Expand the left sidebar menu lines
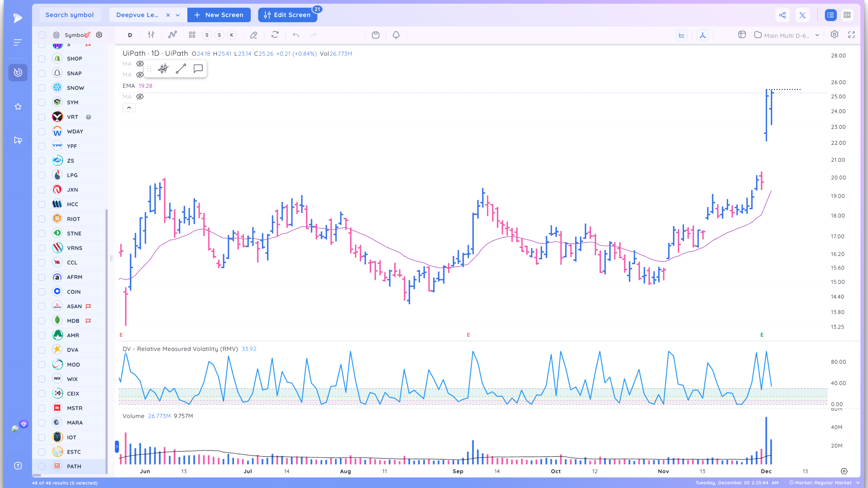 18,42
